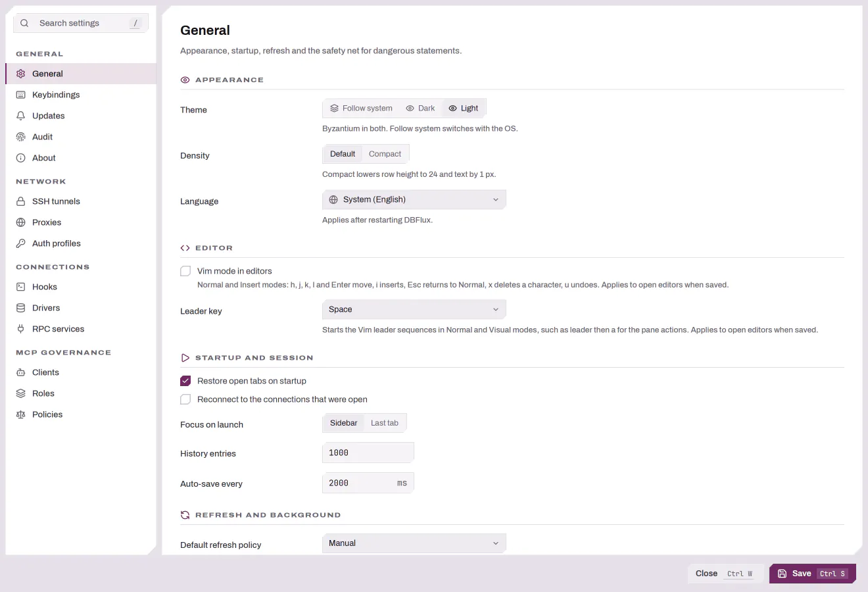
Task: Click the scales icon beside Policies
Action: coord(20,414)
